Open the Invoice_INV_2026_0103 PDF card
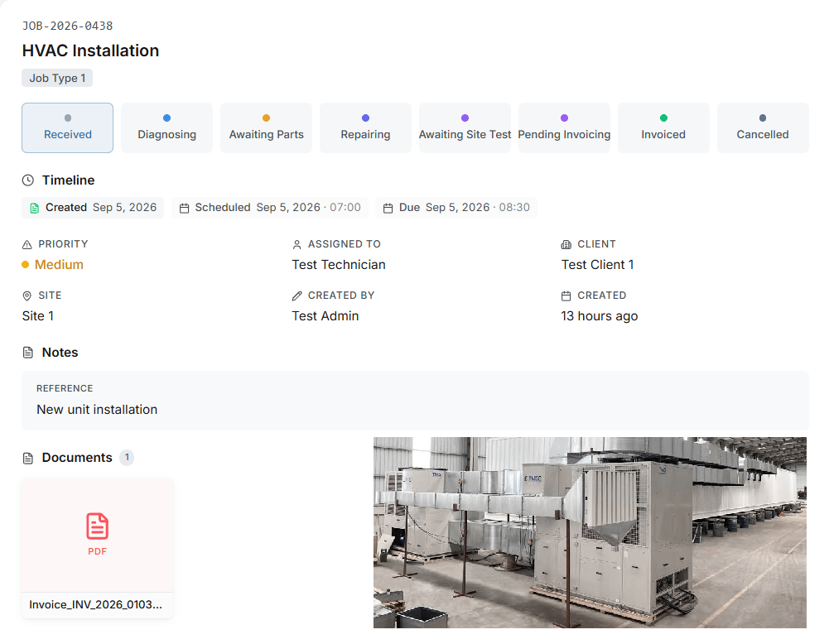 [97, 548]
